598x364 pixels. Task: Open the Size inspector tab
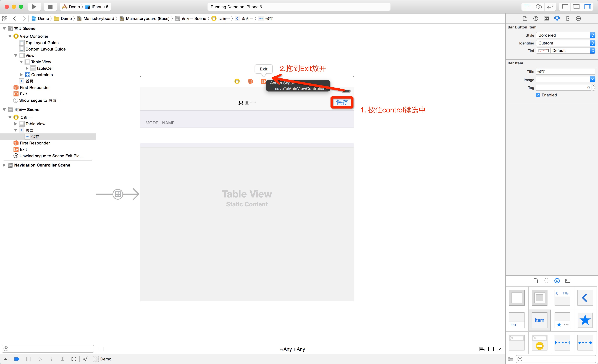[568, 19]
